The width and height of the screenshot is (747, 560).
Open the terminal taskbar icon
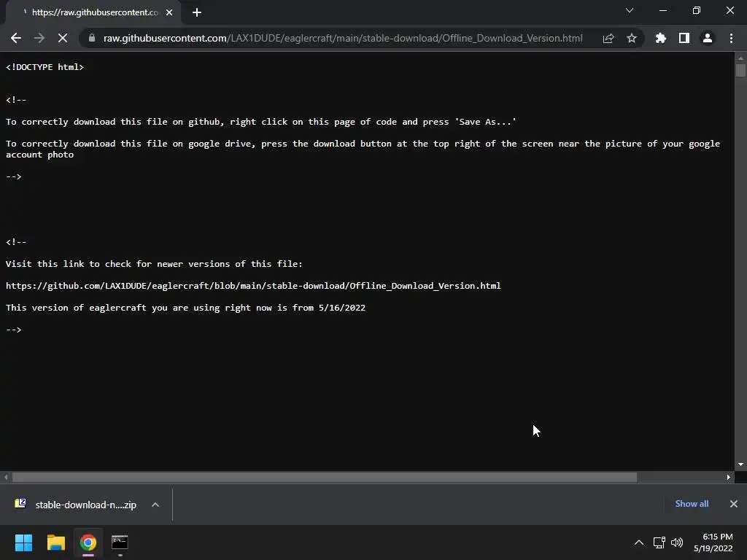tap(120, 542)
